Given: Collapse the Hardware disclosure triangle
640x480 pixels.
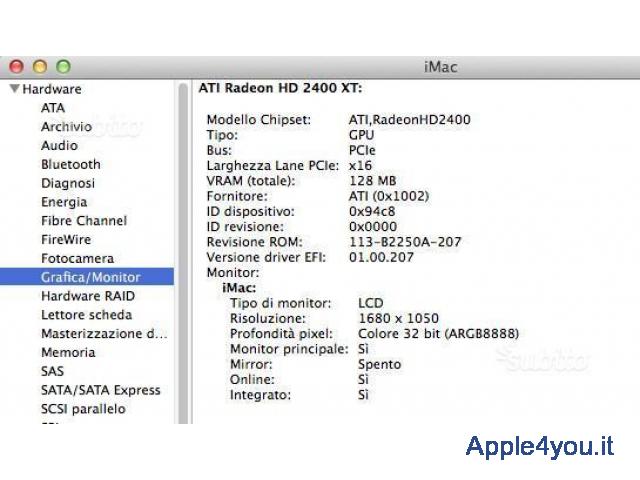Looking at the screenshot, I should [15, 89].
